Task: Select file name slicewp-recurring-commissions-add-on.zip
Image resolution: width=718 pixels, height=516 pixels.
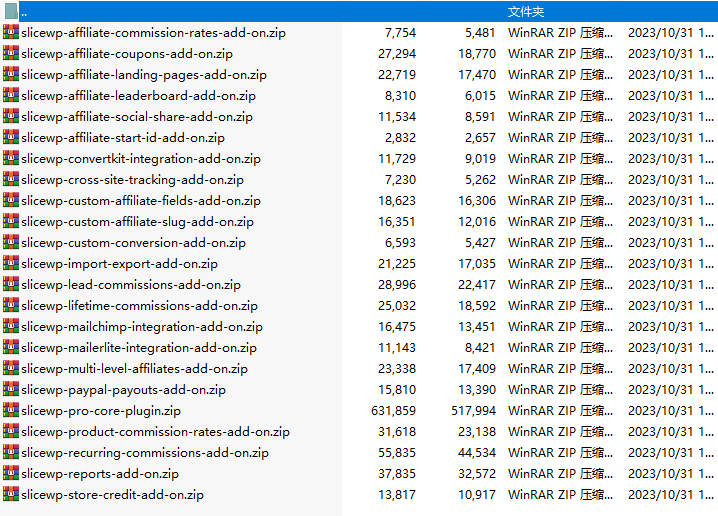Action: click(x=145, y=453)
